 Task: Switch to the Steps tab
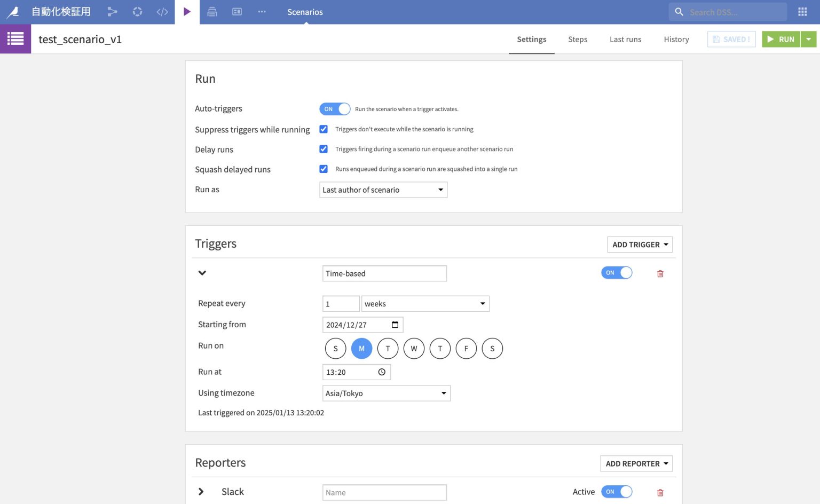[x=577, y=40]
